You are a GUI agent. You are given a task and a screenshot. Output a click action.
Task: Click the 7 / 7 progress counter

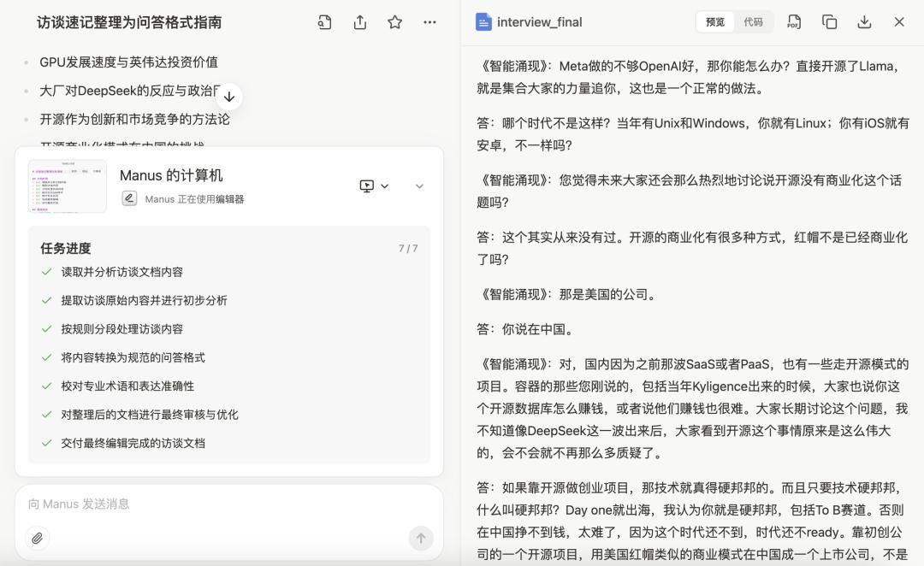pos(408,249)
